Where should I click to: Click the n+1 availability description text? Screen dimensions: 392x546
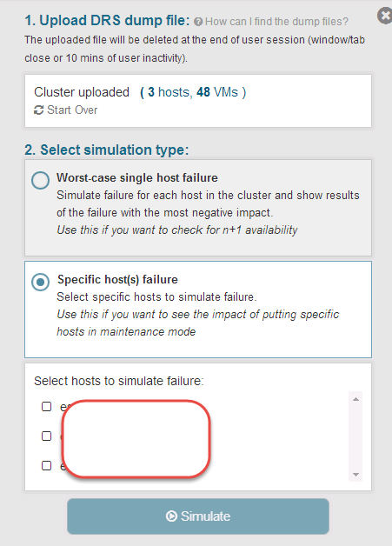tap(177, 230)
